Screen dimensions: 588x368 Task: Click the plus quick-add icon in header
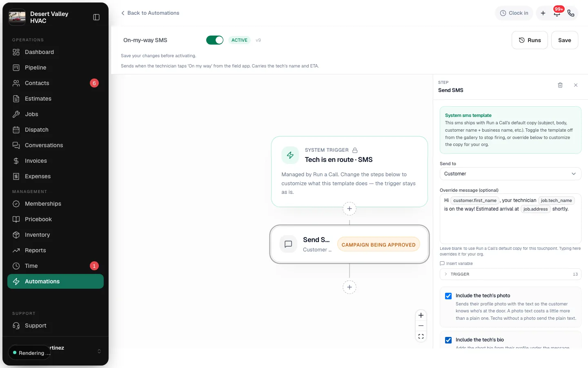click(543, 13)
